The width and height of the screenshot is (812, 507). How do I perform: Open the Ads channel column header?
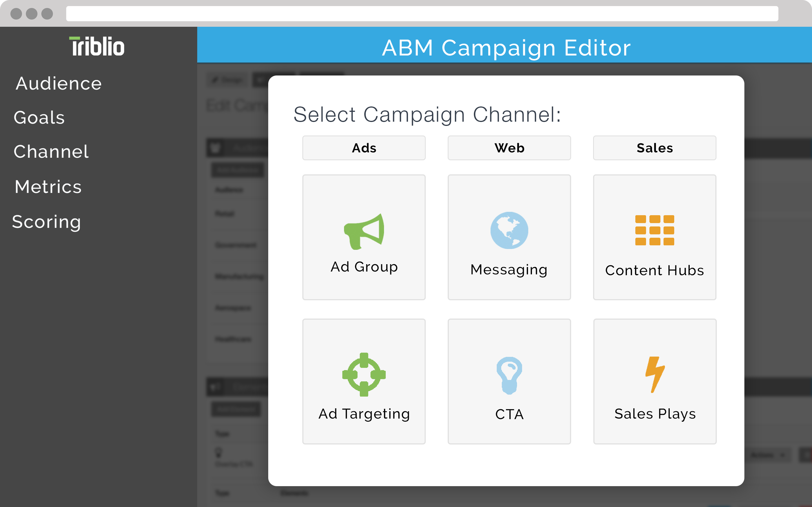(x=364, y=148)
